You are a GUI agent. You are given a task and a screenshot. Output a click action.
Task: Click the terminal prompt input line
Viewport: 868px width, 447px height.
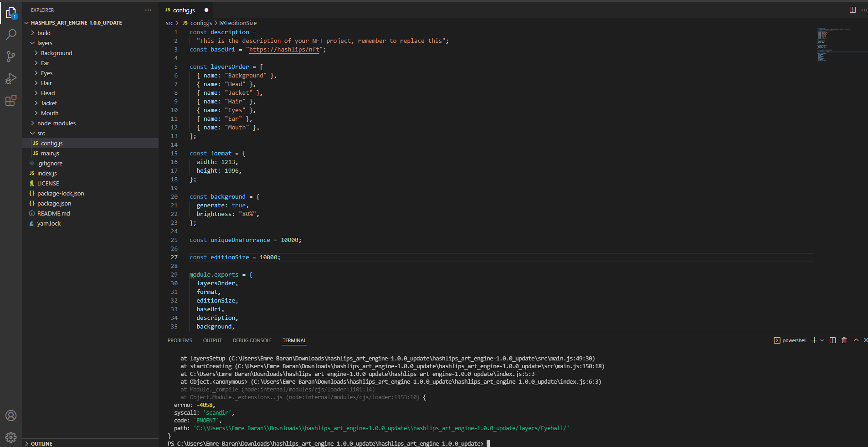point(328,443)
